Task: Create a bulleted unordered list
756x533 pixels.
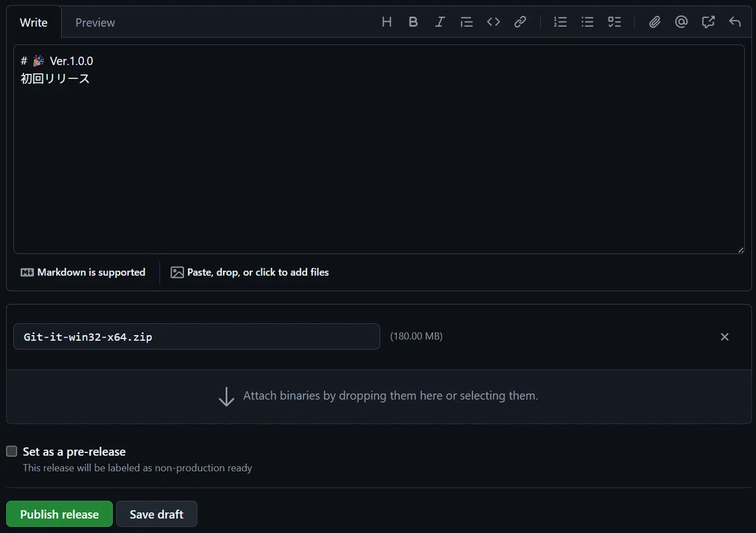Action: pos(587,22)
